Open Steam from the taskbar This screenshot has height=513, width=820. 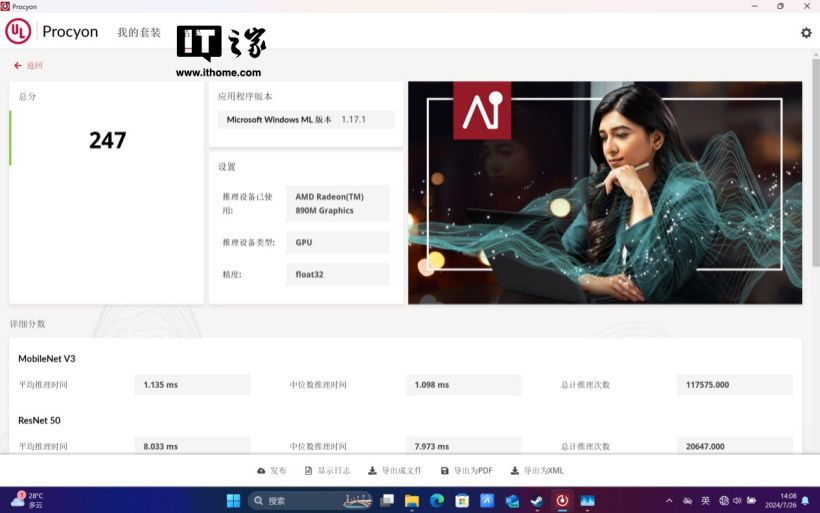[537, 500]
